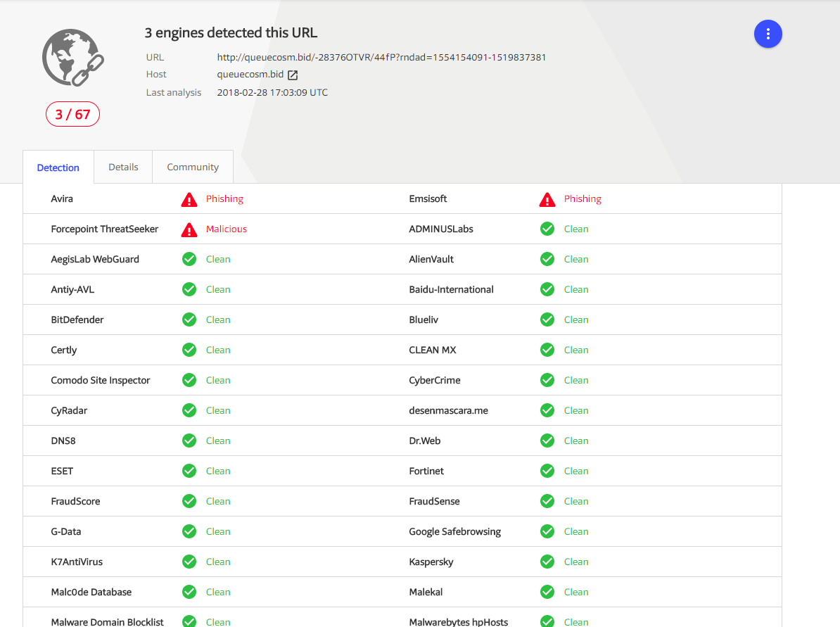Click BitDefender's green clean checkmark
Image resolution: width=840 pixels, height=627 pixels.
point(189,319)
